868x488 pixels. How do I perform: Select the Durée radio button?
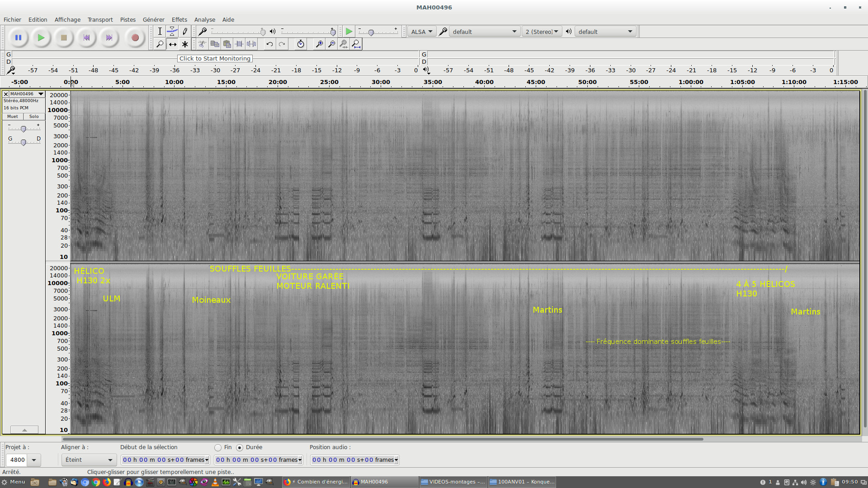[x=240, y=447]
